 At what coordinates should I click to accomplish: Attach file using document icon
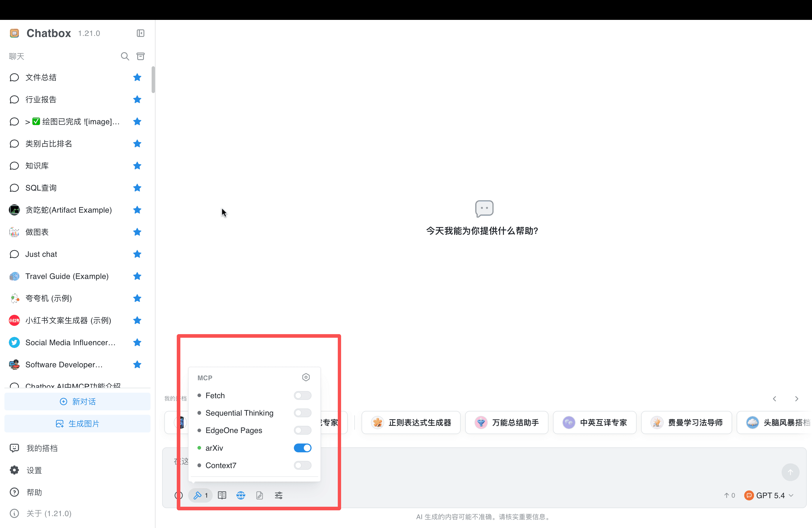(x=260, y=495)
